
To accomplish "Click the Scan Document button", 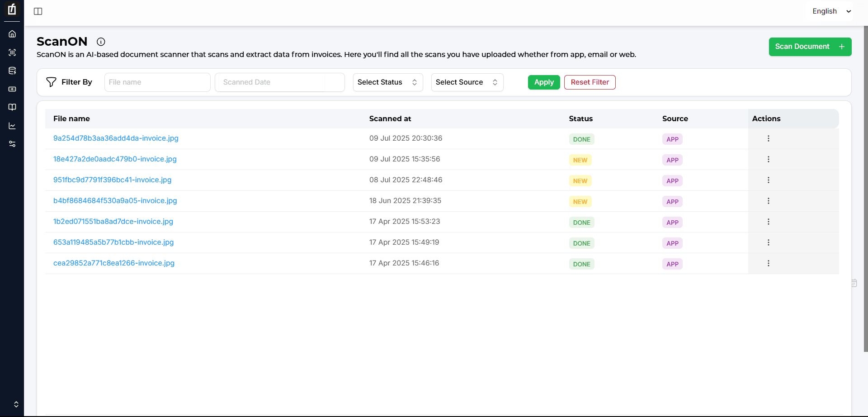I will (x=810, y=47).
